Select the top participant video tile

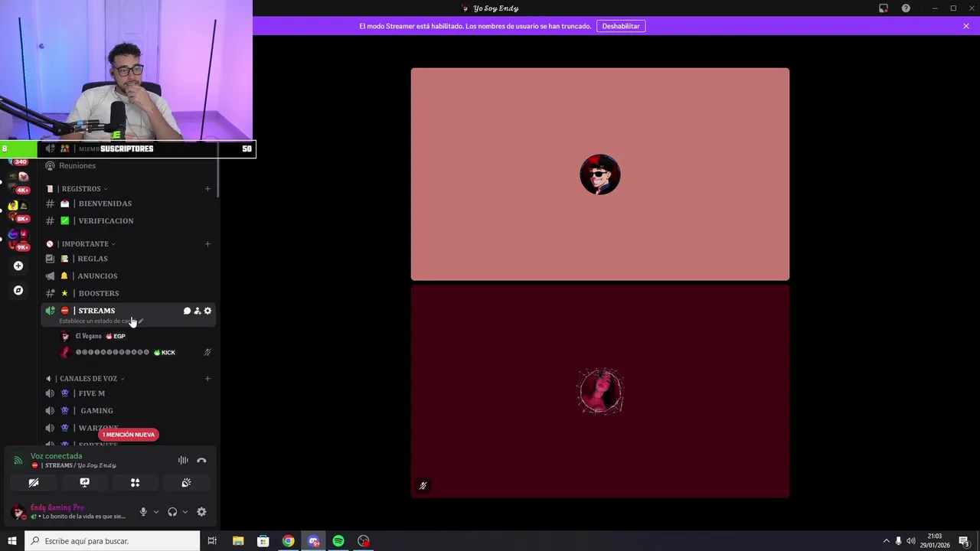pos(600,174)
